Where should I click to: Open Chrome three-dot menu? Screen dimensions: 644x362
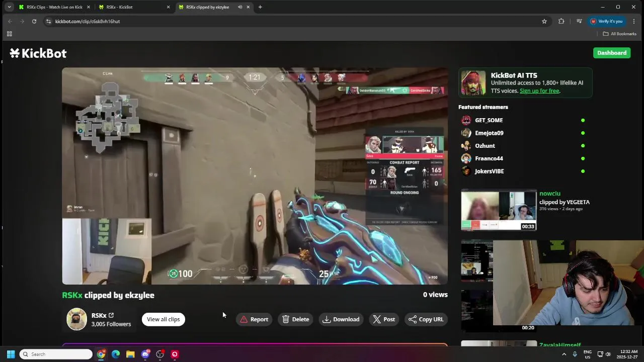(x=634, y=21)
